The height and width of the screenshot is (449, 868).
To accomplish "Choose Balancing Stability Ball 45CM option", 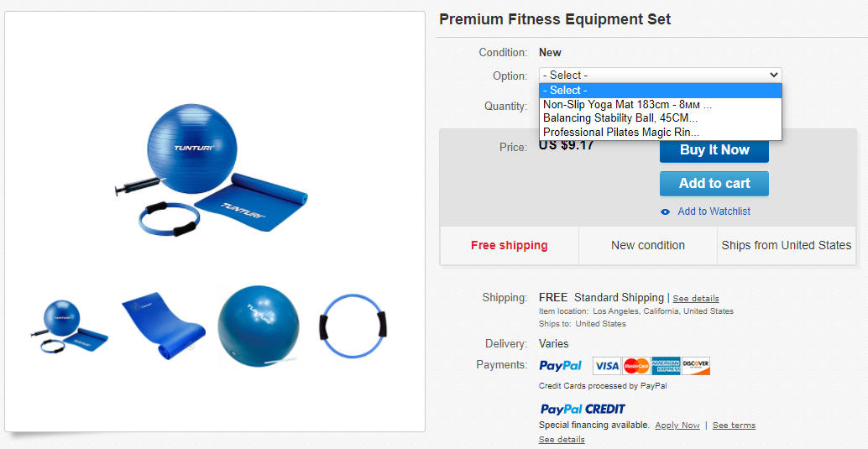I will point(620,118).
